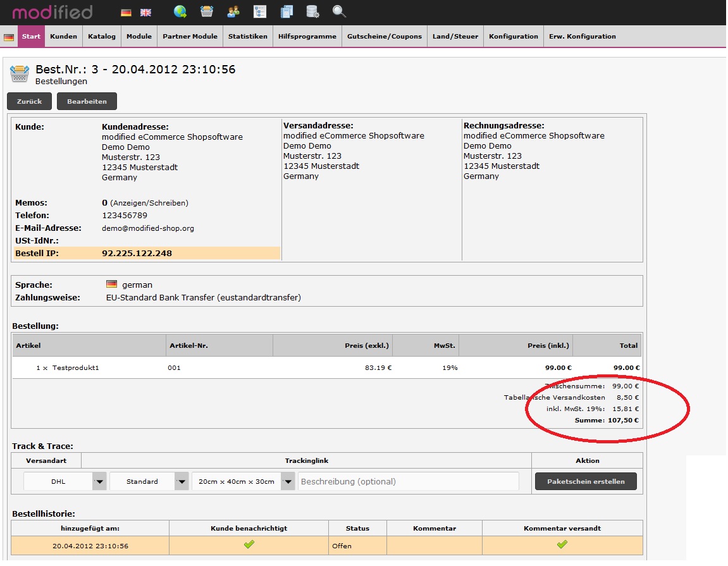Click the category tree icon in header

260,11
